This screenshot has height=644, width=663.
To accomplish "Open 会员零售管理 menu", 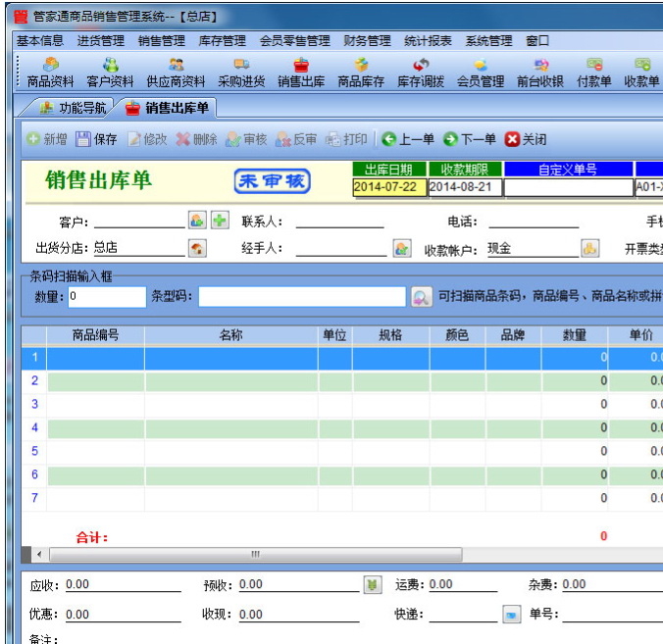I will tap(294, 40).
